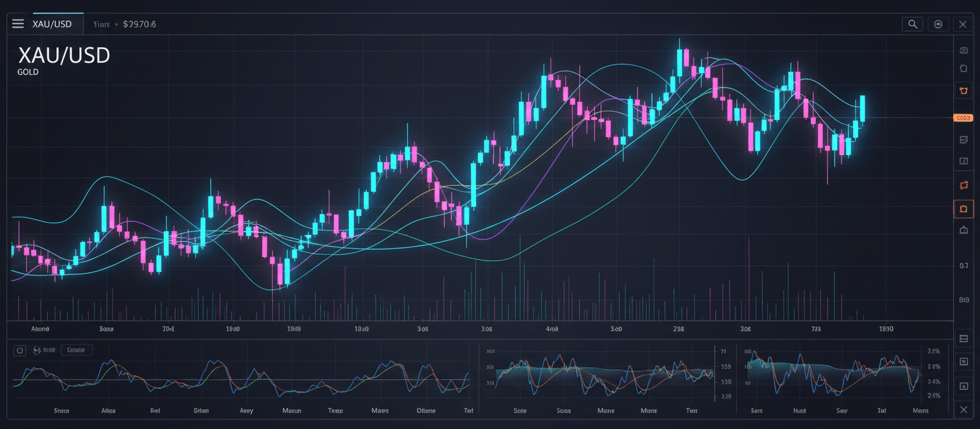
Task: Close indicator panels with bottom-right X
Action: click(x=963, y=409)
